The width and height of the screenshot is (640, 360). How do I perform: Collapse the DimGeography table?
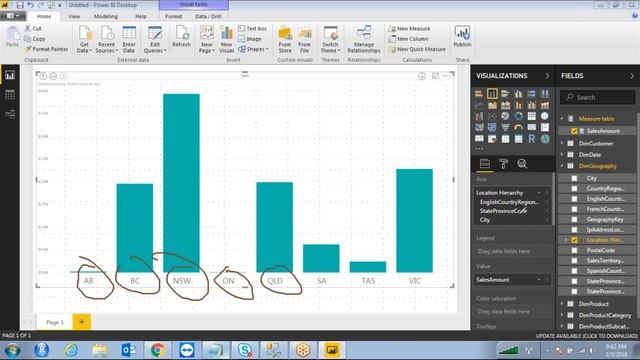coord(562,166)
